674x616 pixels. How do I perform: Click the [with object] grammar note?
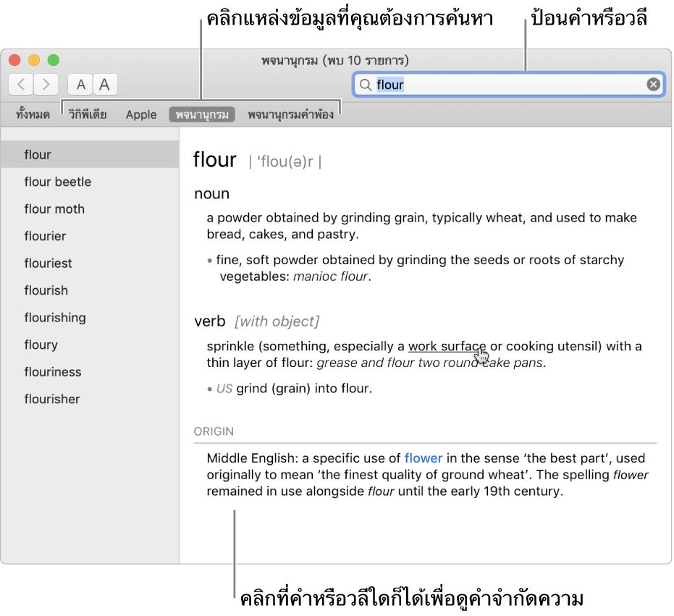click(277, 321)
